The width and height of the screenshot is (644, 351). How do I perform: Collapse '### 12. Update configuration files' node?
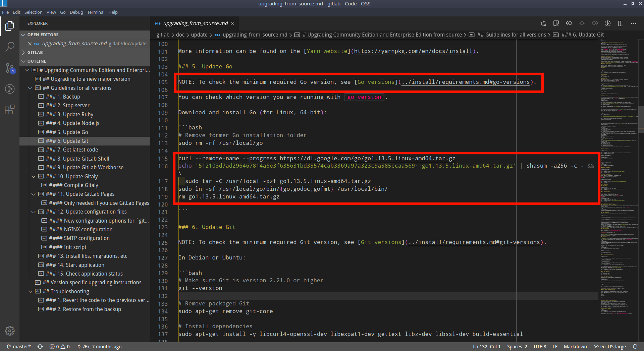pos(33,212)
